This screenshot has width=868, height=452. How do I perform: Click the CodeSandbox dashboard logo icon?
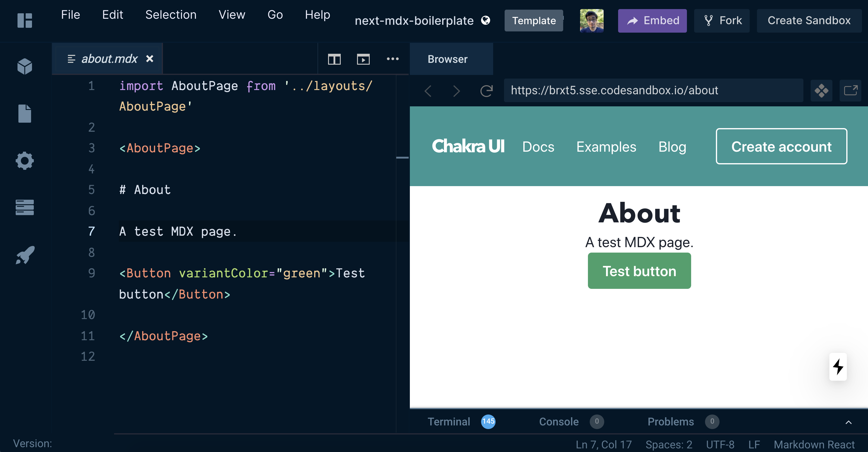[x=25, y=20]
